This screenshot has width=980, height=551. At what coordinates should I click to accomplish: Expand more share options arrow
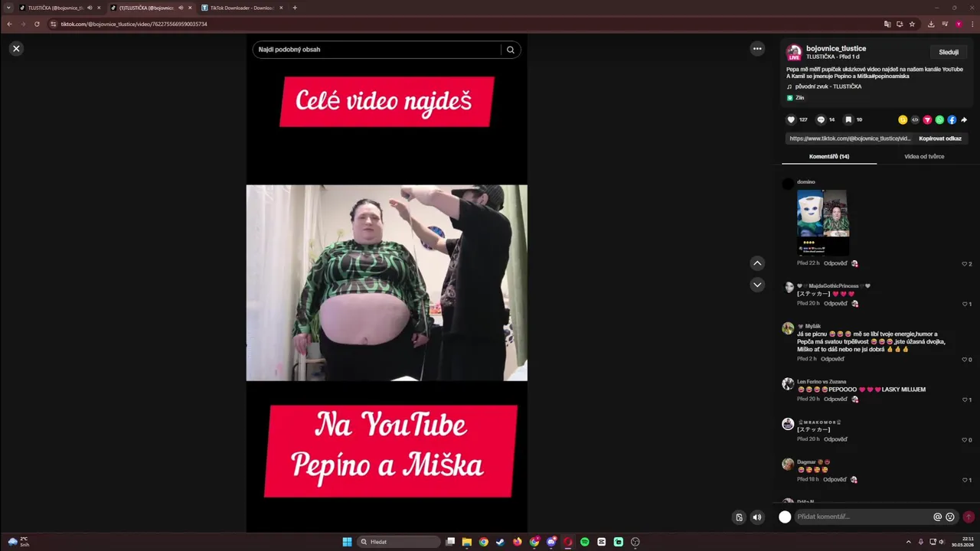tap(964, 119)
